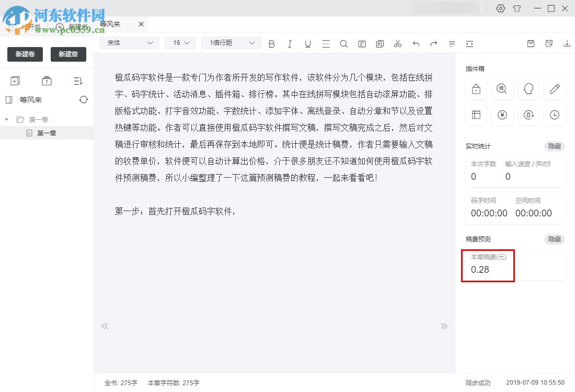Open the writing pencil plugin
The height and width of the screenshot is (392, 575).
(554, 89)
